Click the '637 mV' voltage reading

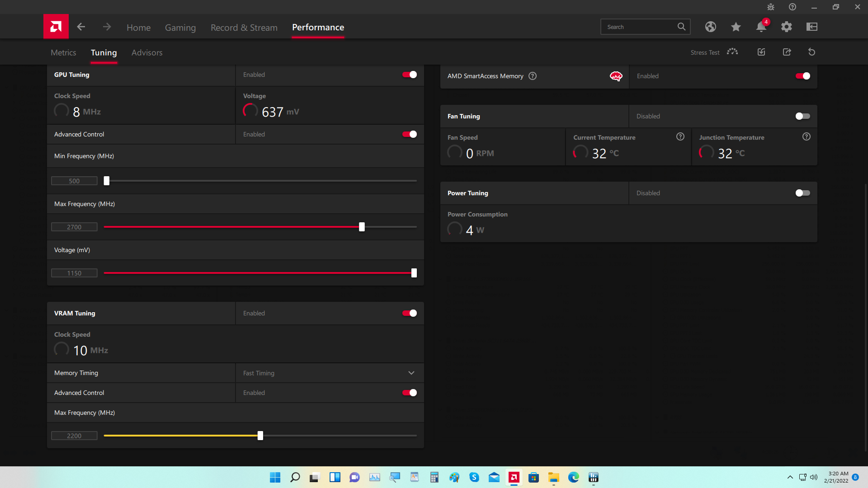pos(280,112)
